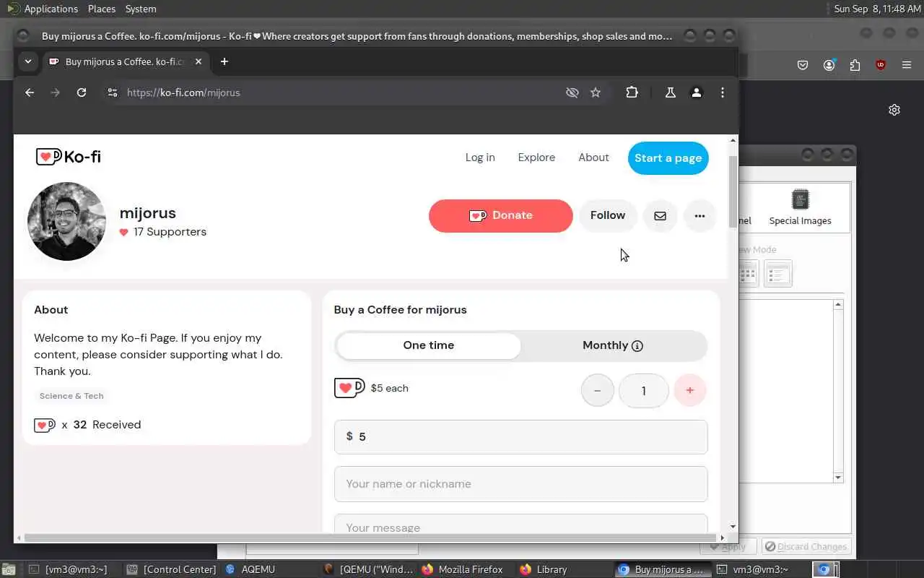Open the System menu
This screenshot has width=924, height=578.
tap(141, 9)
